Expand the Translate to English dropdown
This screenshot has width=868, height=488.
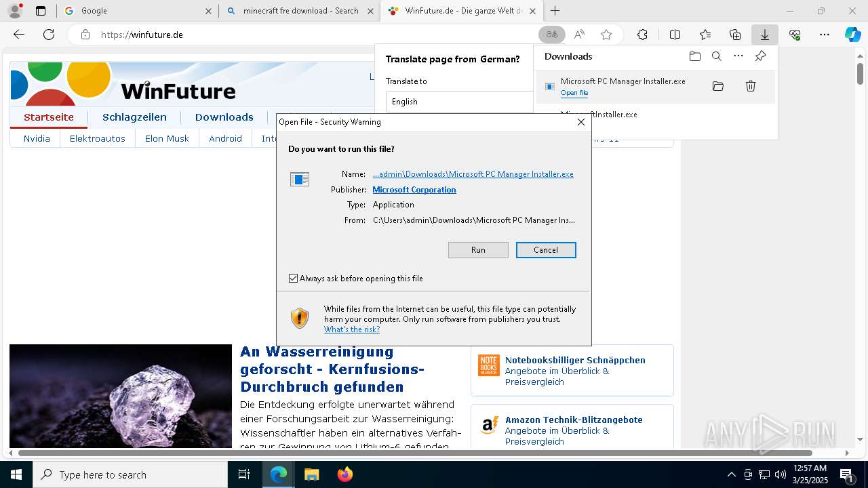pos(460,102)
